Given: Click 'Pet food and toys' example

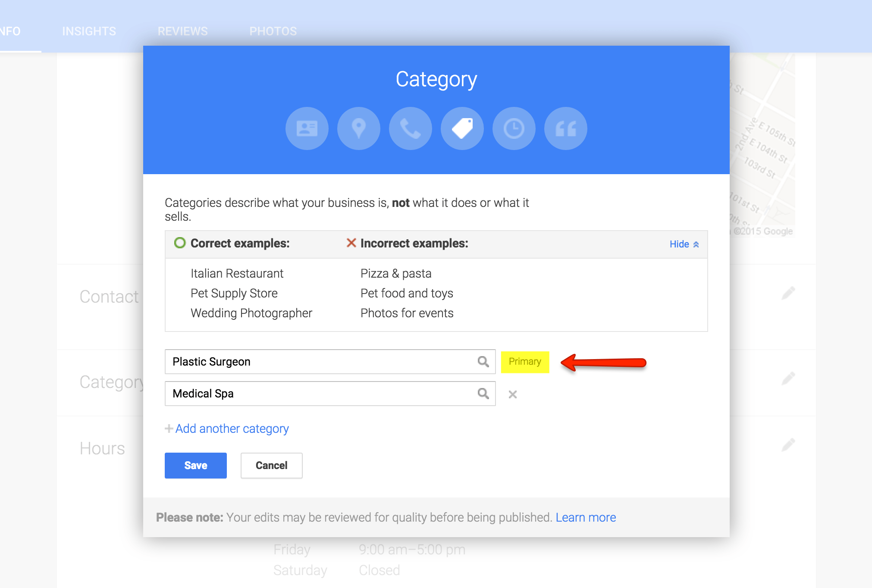Looking at the screenshot, I should (407, 293).
